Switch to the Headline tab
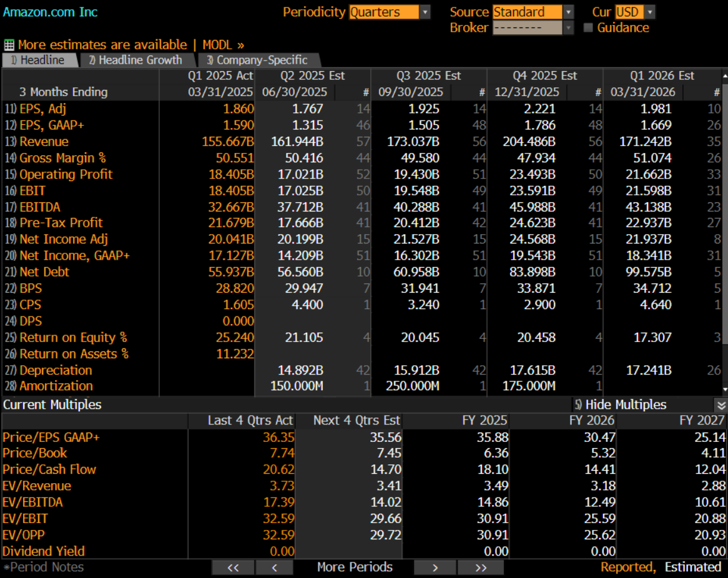 pyautogui.click(x=39, y=61)
